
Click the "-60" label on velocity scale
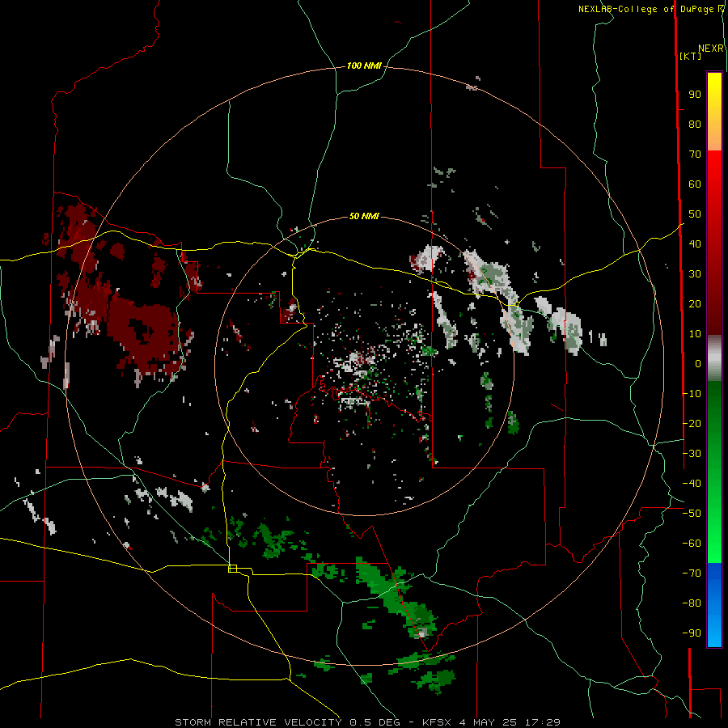coord(692,544)
